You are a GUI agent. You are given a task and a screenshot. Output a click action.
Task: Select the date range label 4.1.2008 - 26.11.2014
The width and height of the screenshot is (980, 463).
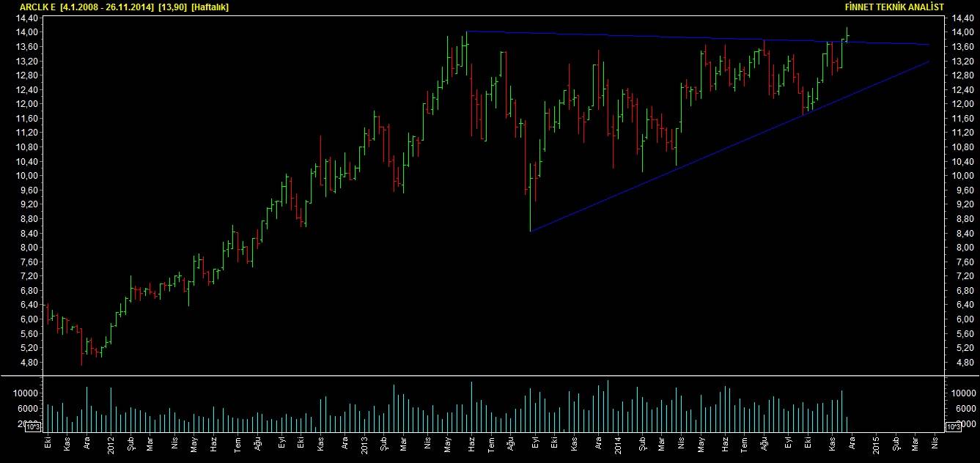coord(107,7)
